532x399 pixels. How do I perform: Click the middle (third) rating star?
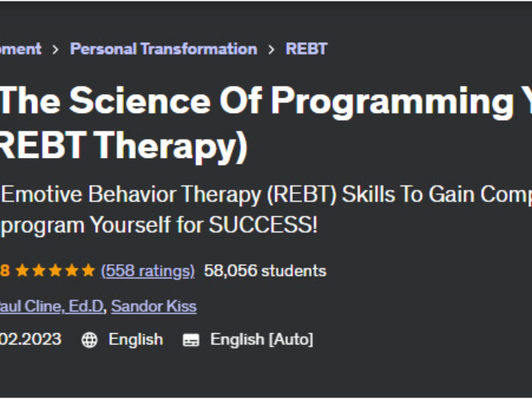tap(55, 271)
